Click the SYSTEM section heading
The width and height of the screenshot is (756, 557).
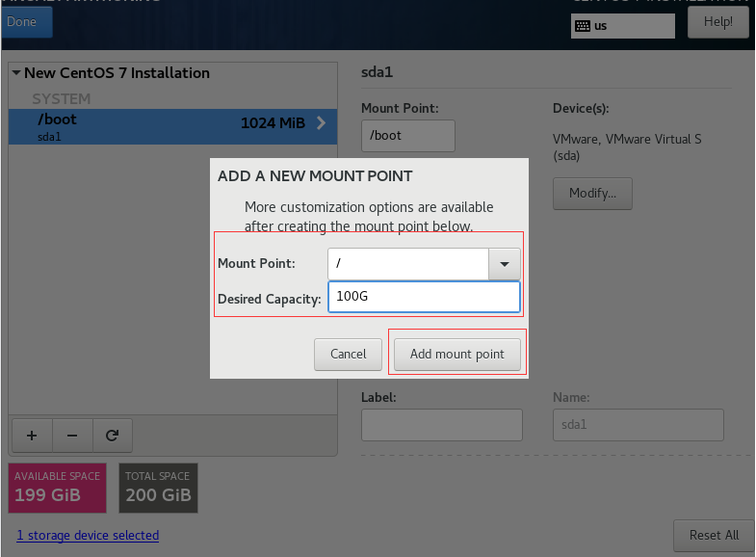[x=62, y=99]
